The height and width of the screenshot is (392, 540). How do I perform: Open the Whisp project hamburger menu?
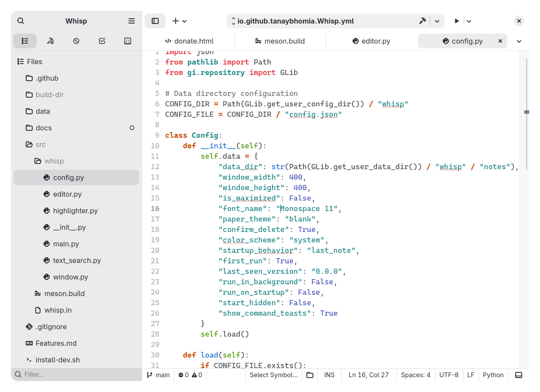pos(132,21)
